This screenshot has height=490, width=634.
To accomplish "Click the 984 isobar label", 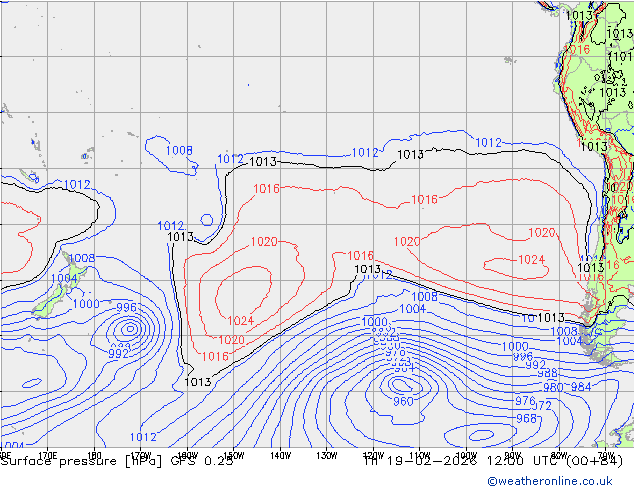I will [x=581, y=387].
